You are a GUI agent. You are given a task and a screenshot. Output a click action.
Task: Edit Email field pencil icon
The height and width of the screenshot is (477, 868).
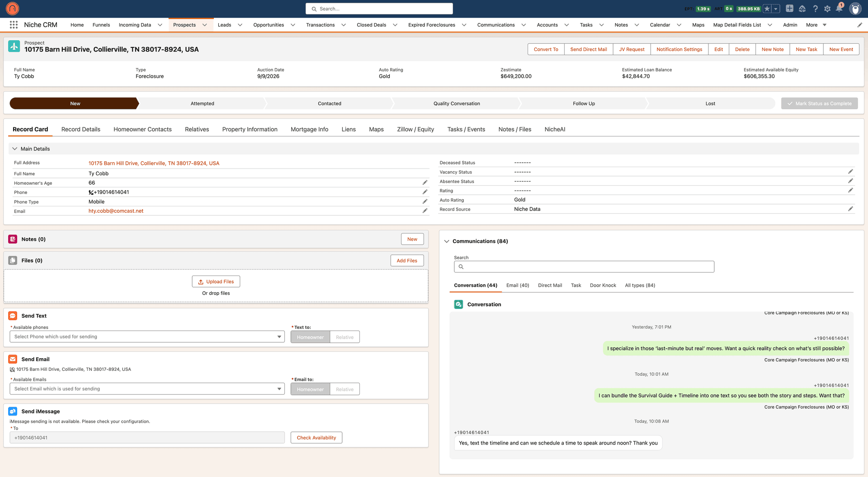coord(425,211)
